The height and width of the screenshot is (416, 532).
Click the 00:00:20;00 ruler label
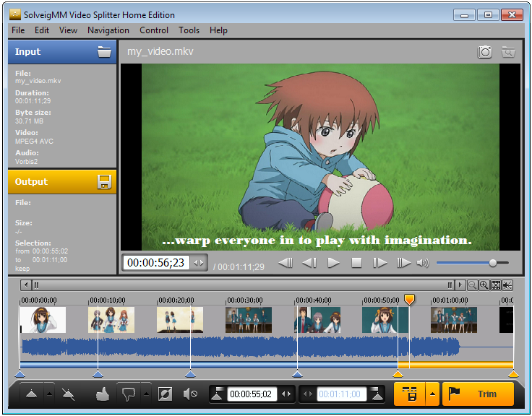click(176, 300)
